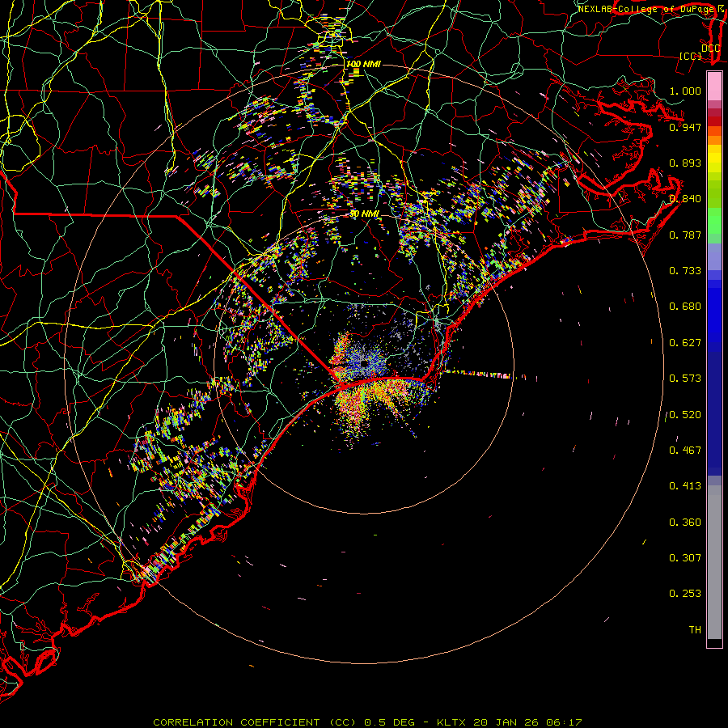Click the 0.307 color scale label
This screenshot has width=728, height=728.
(685, 558)
